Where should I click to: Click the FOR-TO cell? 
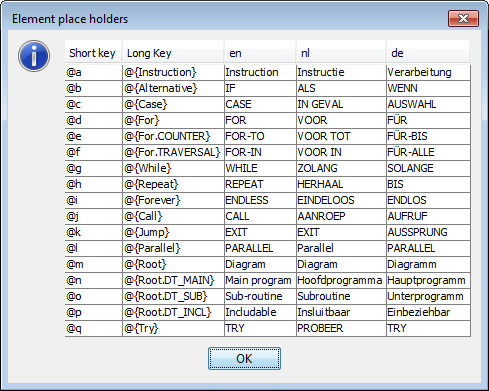tap(260, 136)
